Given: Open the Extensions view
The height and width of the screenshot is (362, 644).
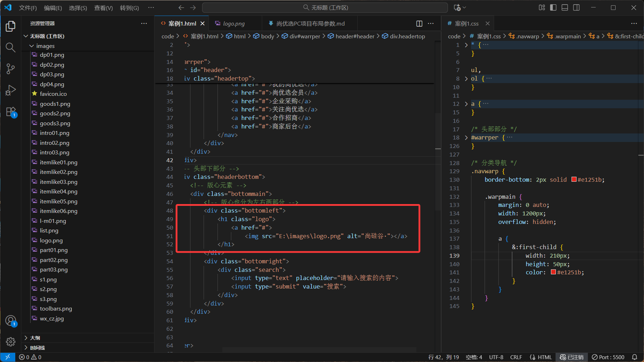Looking at the screenshot, I should click(11, 112).
